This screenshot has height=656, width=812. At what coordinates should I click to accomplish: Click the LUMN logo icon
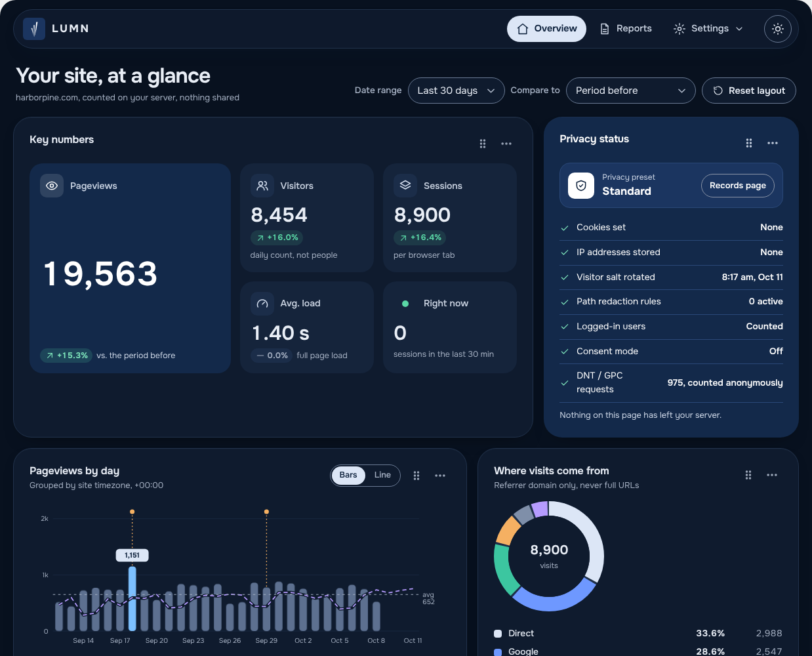(34, 29)
